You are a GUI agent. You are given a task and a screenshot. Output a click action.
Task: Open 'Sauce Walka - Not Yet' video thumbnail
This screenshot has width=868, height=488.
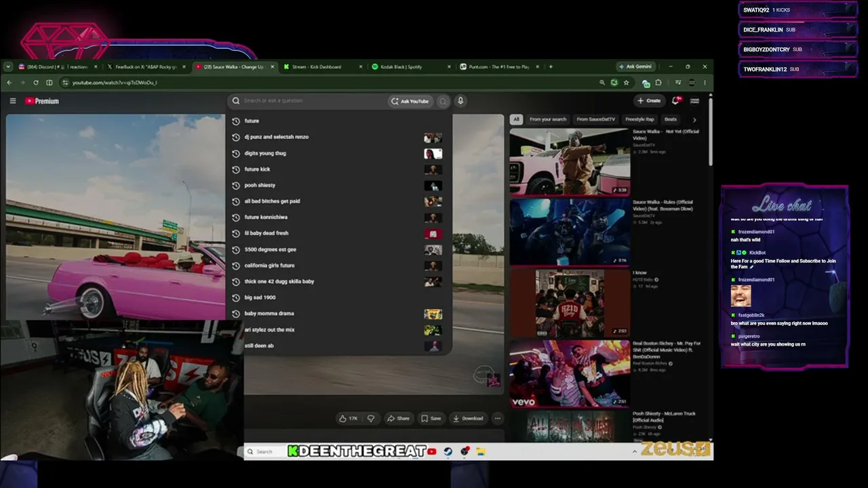(570, 161)
